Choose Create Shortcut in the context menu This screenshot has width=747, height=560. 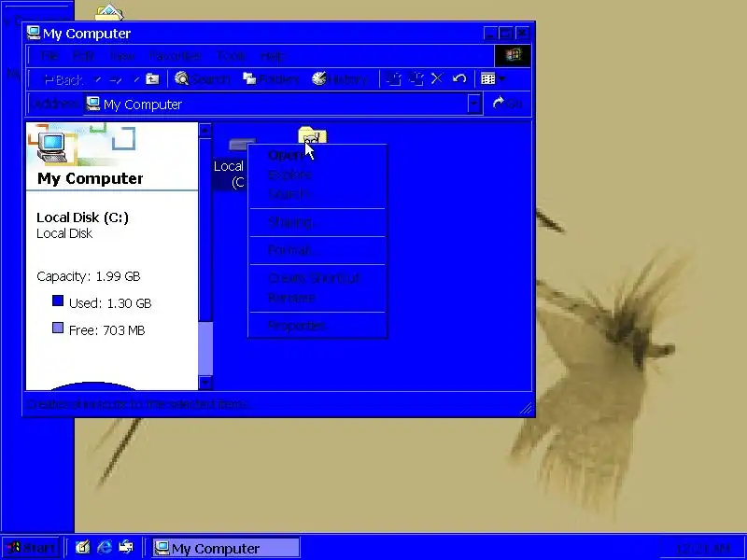pos(317,278)
